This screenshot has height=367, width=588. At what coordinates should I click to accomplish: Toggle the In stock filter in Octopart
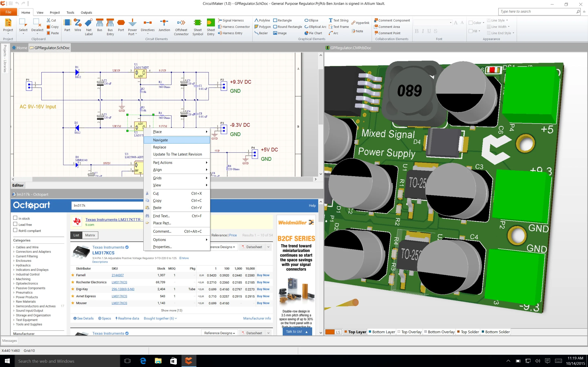click(x=15, y=218)
